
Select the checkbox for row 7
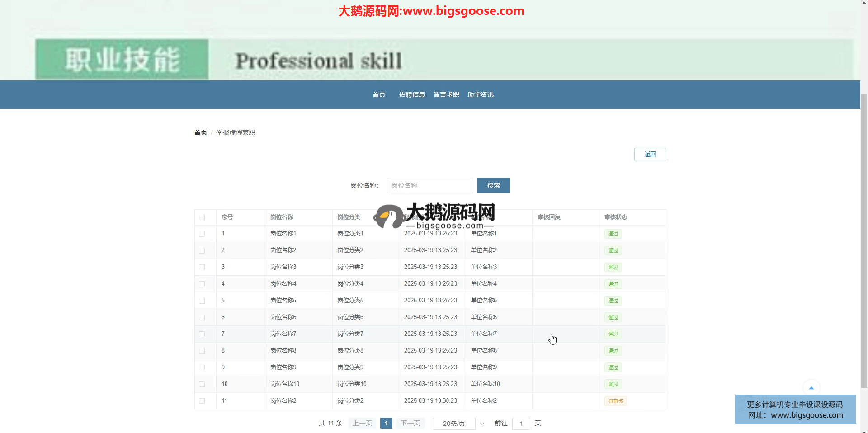pyautogui.click(x=202, y=334)
